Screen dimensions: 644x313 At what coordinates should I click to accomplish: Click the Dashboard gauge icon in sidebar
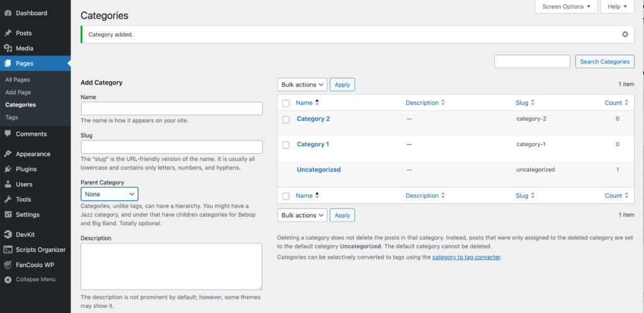pyautogui.click(x=8, y=13)
